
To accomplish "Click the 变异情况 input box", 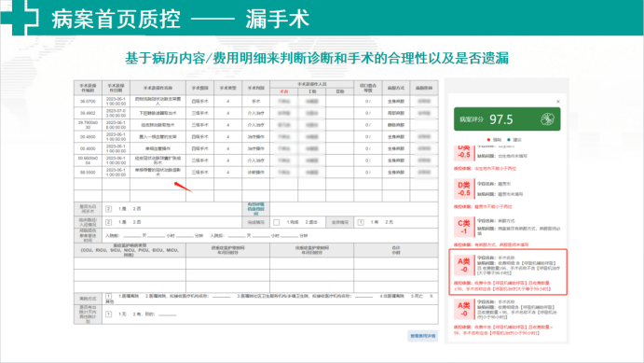I will coord(360,222).
